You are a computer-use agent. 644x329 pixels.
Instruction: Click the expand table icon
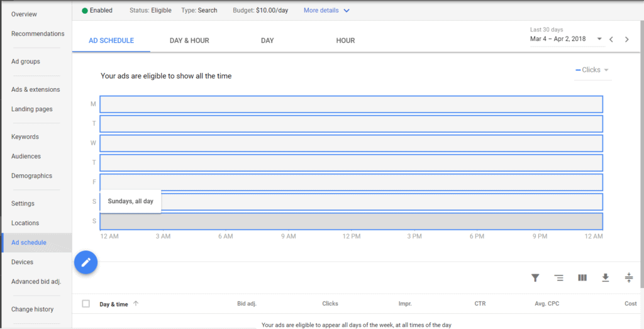click(x=629, y=277)
